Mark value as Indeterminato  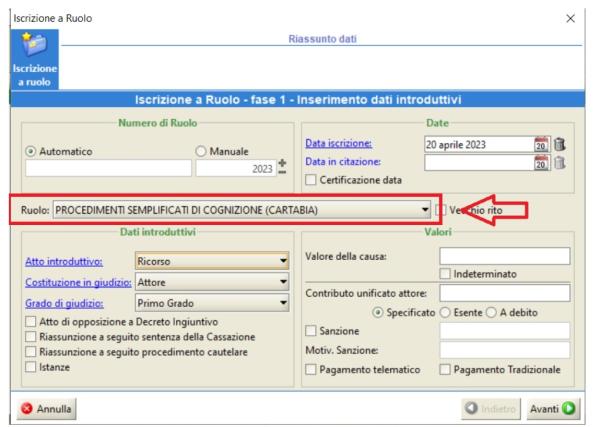[x=445, y=274]
